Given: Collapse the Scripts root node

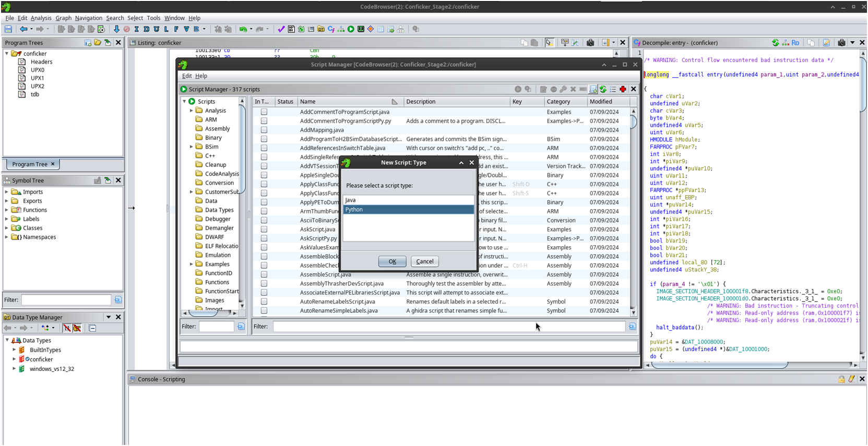Looking at the screenshot, I should (184, 102).
